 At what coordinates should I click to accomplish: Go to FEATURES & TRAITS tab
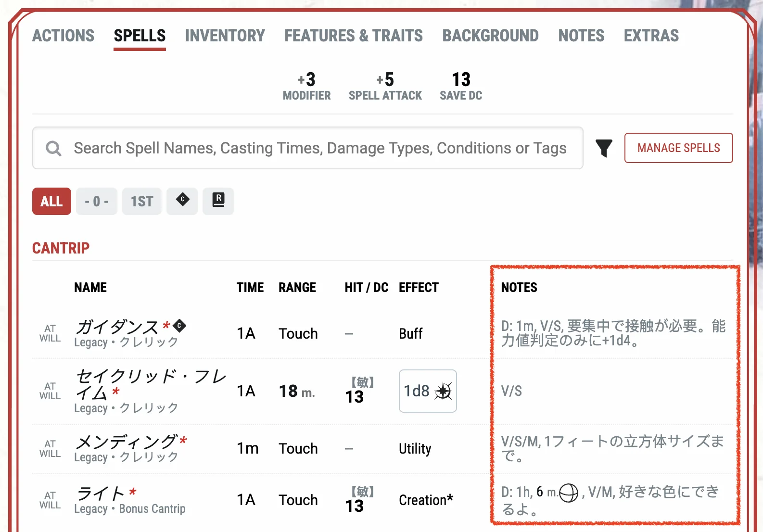pos(354,36)
